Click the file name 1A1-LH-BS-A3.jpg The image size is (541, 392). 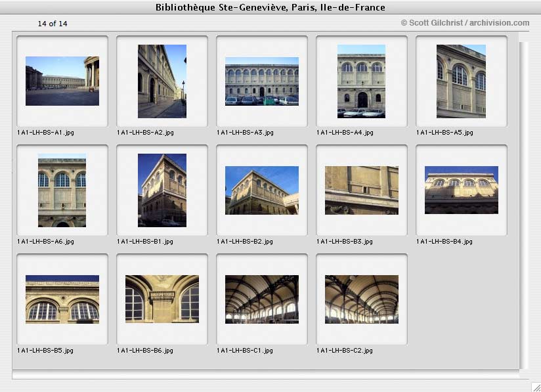(245, 133)
